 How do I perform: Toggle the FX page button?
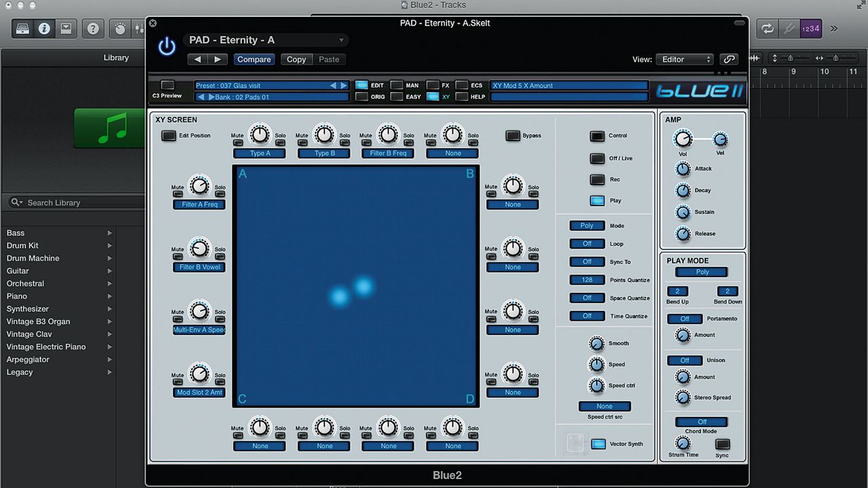[x=432, y=85]
